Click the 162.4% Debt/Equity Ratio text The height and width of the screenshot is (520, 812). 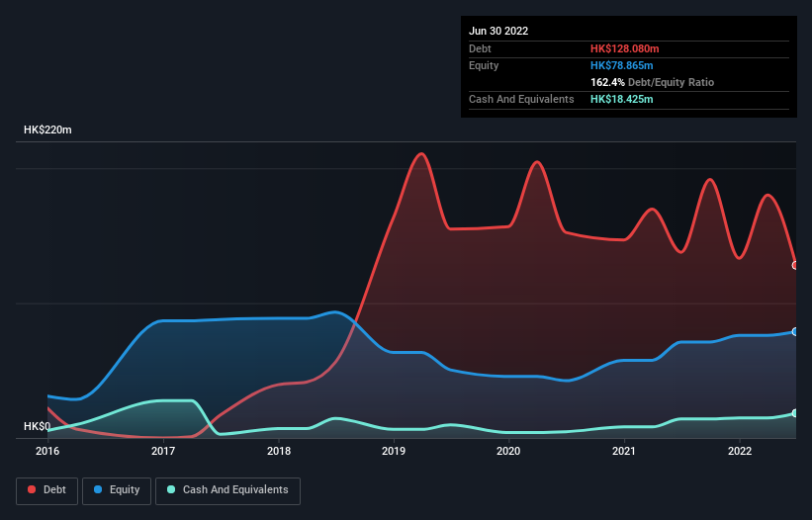coord(652,82)
